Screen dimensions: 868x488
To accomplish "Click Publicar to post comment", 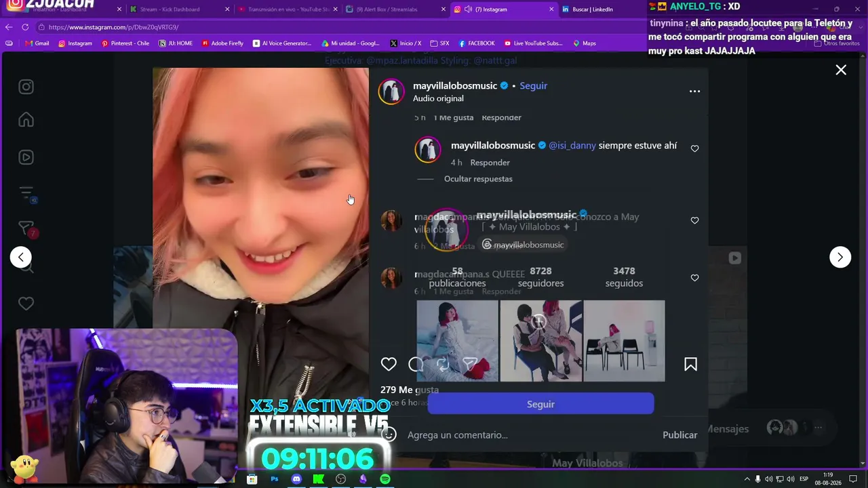I will point(679,435).
